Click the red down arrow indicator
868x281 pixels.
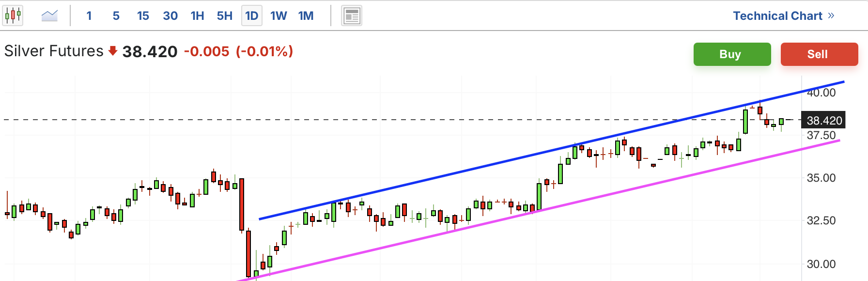click(113, 51)
